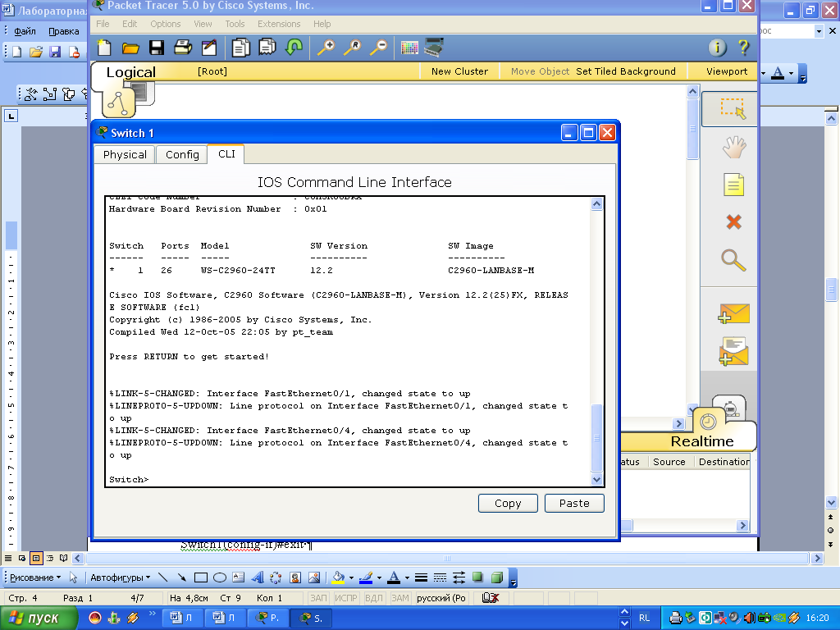Image resolution: width=840 pixels, height=630 pixels.
Task: Insert WordArt from Word Drawing toolbar
Action: [x=258, y=577]
